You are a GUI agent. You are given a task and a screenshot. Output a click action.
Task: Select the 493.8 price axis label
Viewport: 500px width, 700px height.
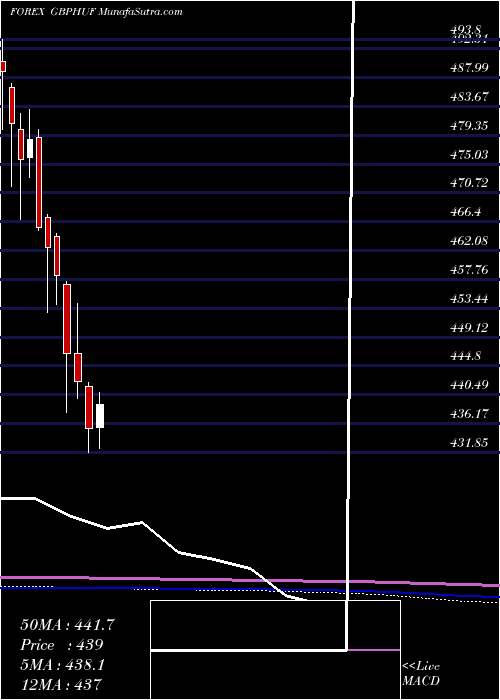click(467, 30)
